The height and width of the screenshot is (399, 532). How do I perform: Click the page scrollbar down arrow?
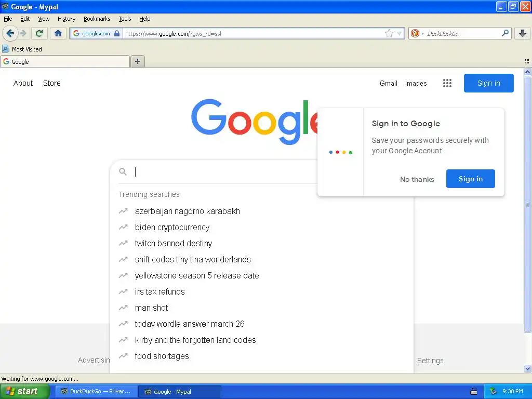527,368
